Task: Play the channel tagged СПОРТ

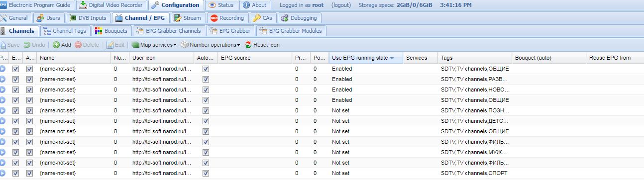Action: point(3,173)
